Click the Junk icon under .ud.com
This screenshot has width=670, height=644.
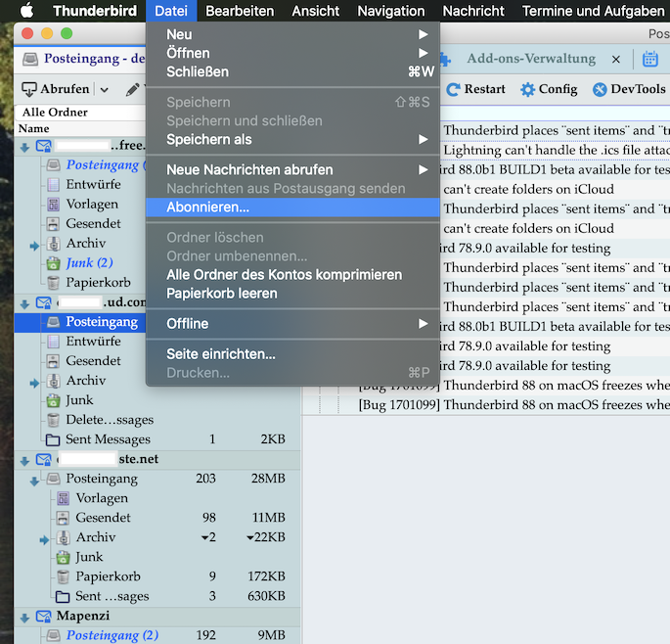[53, 400]
